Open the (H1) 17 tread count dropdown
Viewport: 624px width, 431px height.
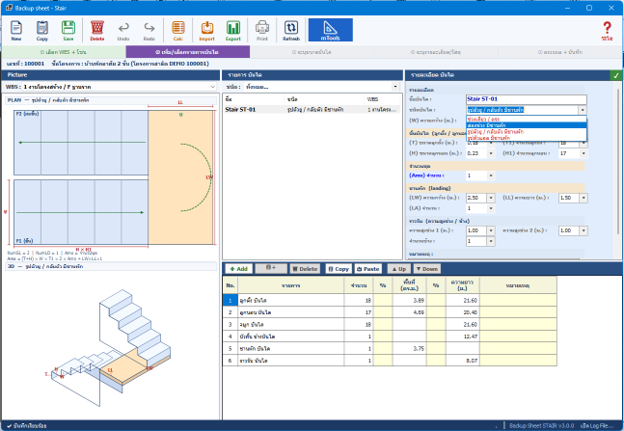point(583,153)
